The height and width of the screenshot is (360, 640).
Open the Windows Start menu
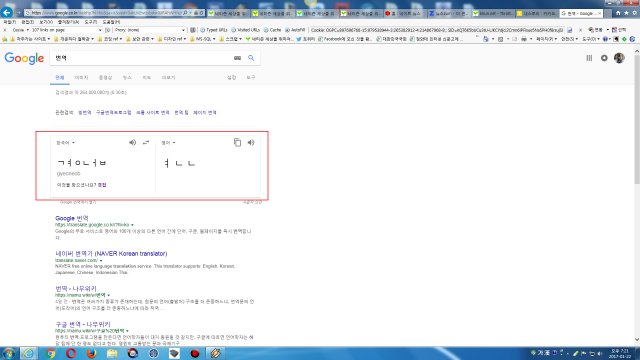coord(9,353)
